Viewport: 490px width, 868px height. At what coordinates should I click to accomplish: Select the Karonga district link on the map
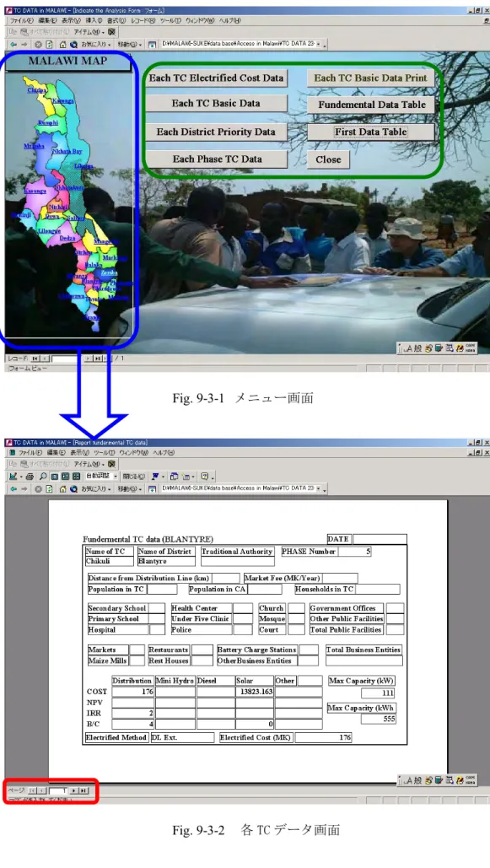click(63, 100)
